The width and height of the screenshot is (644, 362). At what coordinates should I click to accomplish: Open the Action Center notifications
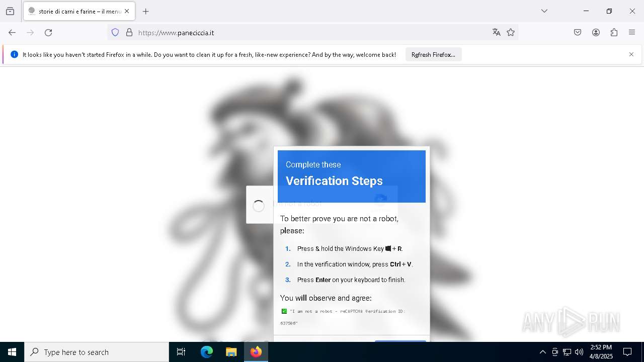pos(627,352)
